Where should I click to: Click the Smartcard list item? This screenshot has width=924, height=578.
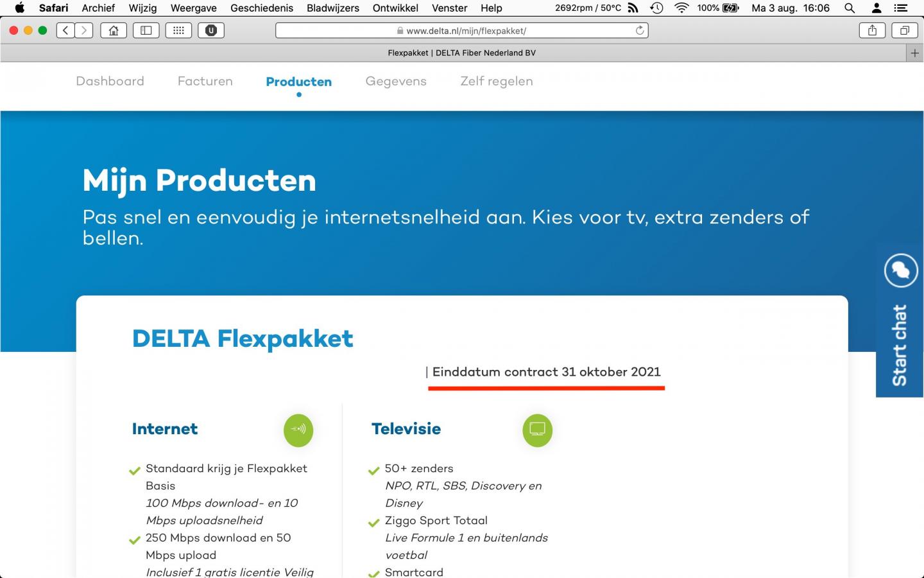tap(414, 572)
